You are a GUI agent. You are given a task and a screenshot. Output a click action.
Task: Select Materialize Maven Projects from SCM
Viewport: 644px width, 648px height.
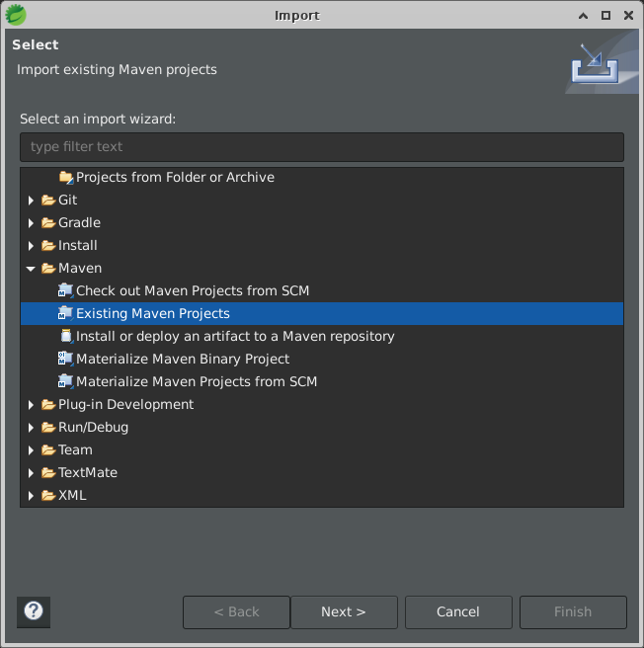pos(197,382)
